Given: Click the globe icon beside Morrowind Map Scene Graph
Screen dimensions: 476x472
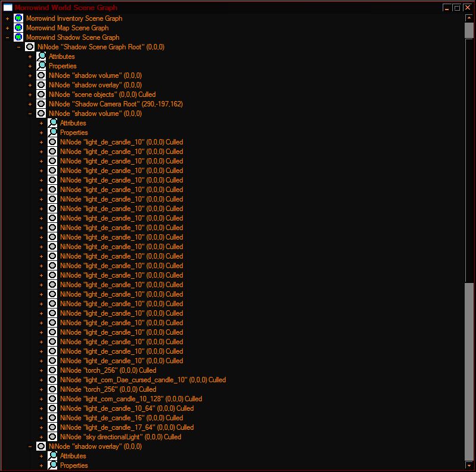Looking at the screenshot, I should [18, 27].
